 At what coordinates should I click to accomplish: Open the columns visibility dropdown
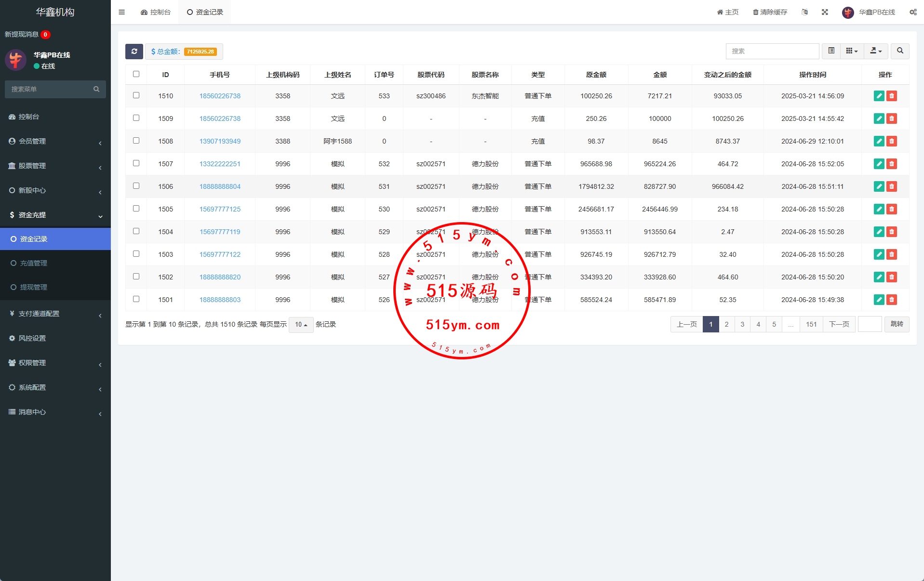pos(851,51)
